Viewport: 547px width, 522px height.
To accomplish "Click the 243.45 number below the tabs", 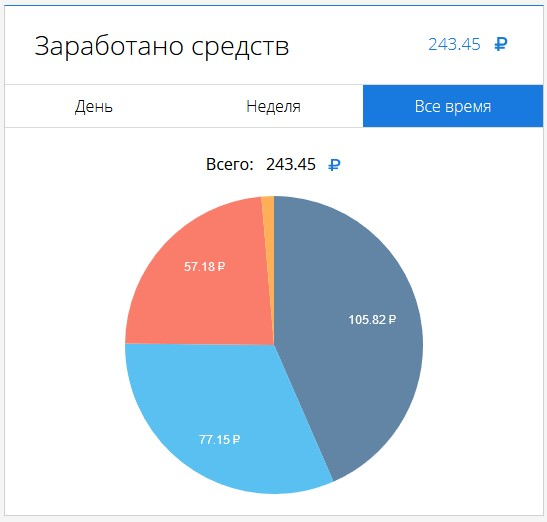I will (x=291, y=164).
